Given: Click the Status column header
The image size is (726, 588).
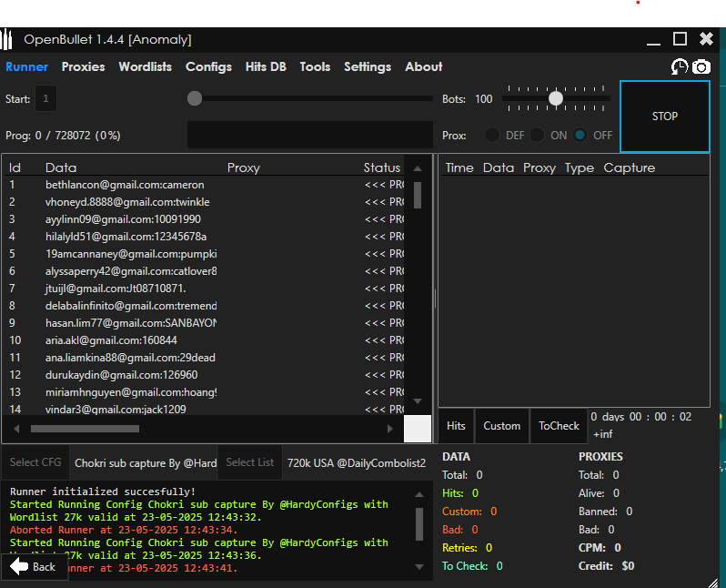Looking at the screenshot, I should tap(381, 167).
